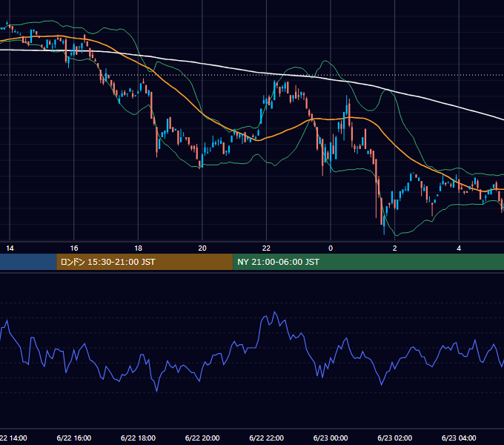Click the 6/22 20:00 date label
This screenshot has width=504, height=445.
point(202,438)
